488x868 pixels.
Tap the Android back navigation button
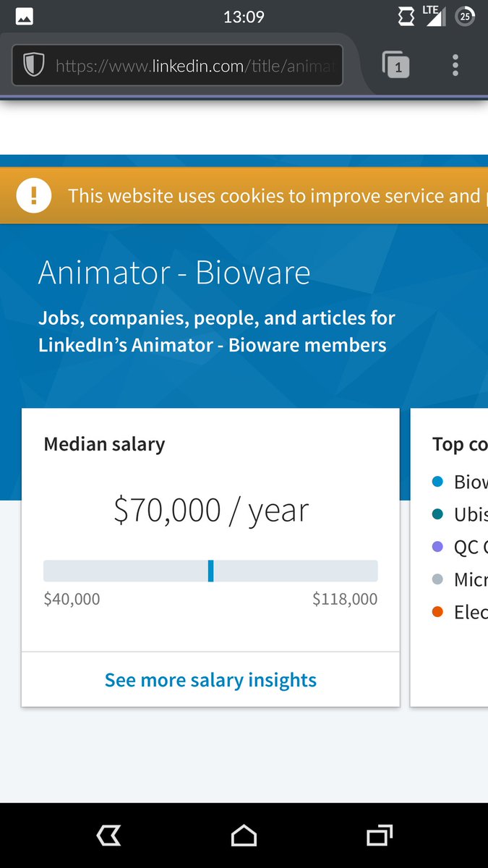click(108, 836)
